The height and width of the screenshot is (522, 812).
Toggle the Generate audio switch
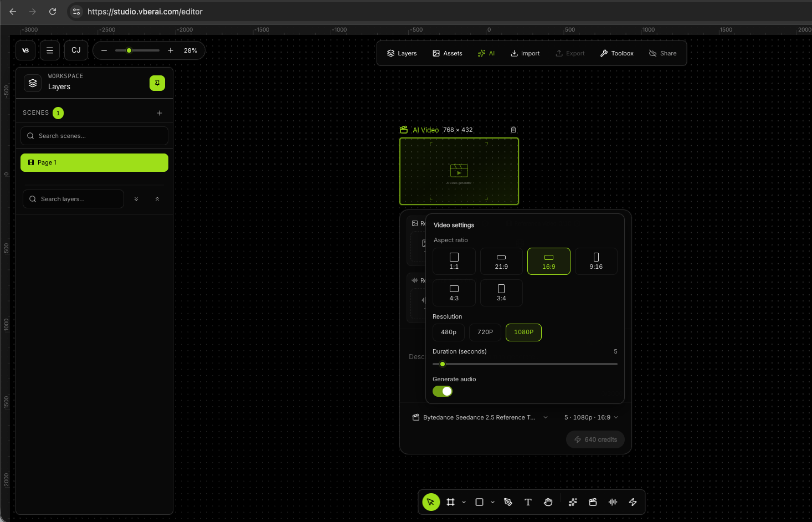[443, 391]
